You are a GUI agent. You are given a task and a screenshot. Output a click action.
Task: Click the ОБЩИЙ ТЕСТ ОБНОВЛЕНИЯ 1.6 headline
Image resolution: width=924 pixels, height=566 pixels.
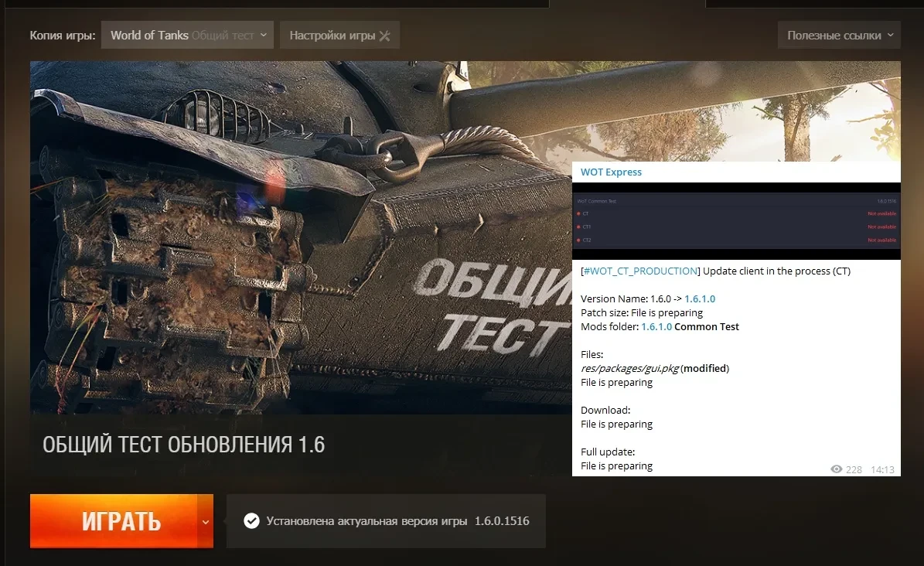(184, 445)
